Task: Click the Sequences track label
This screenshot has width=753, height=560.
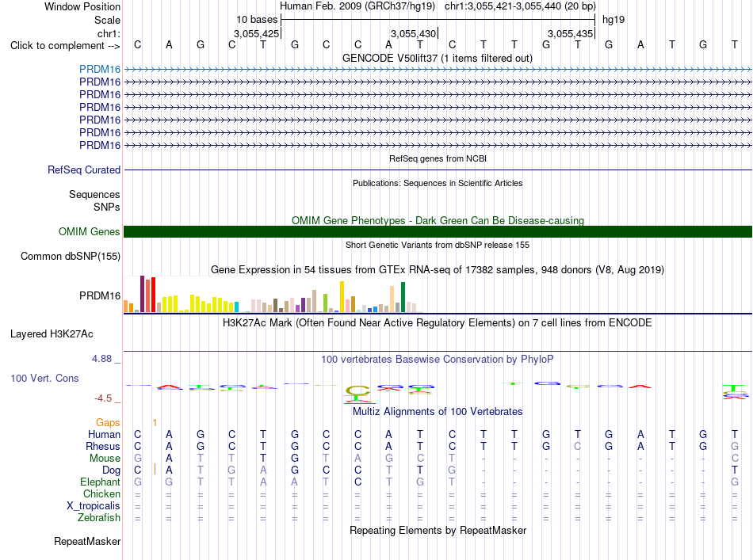Action: pos(94,194)
